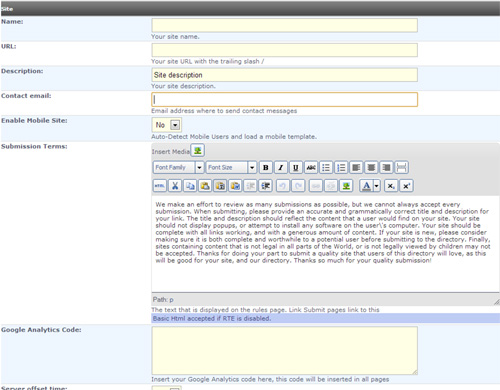Click inside the Submission Terms text area
Screen dimensions: 500x390
pyautogui.click(x=325, y=244)
